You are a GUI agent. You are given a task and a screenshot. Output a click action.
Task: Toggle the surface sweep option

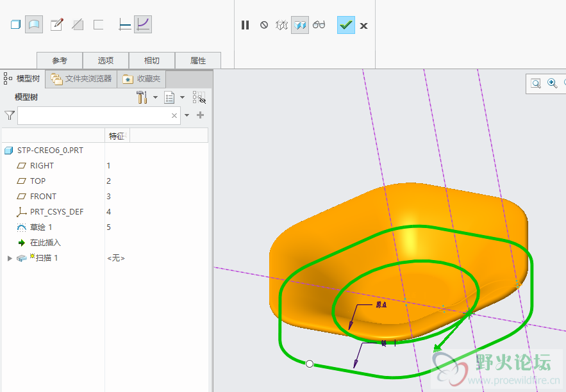pos(34,24)
